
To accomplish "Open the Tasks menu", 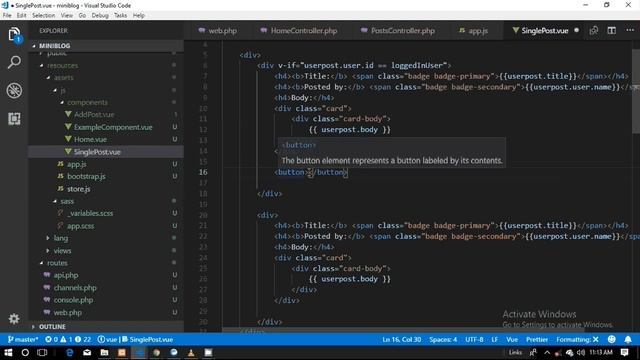I will click(x=120, y=16).
